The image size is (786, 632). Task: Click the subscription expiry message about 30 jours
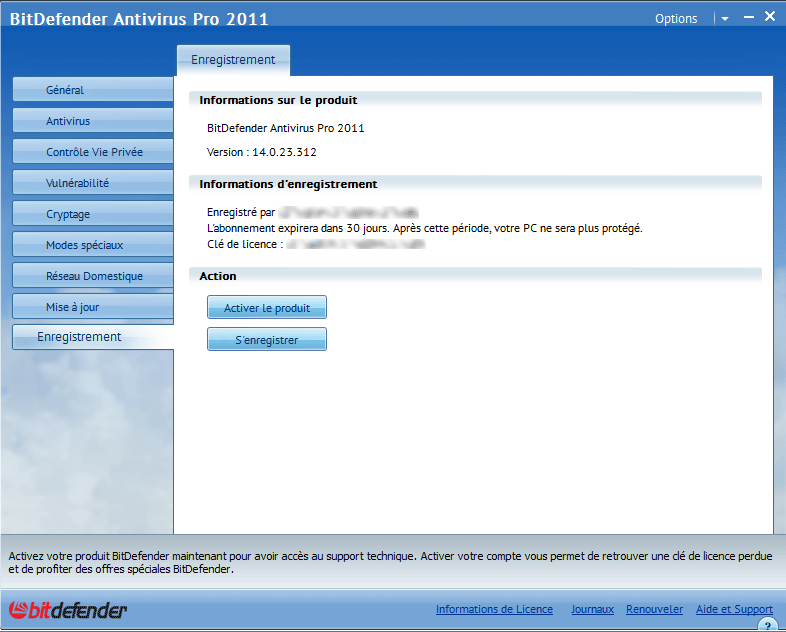[425, 229]
